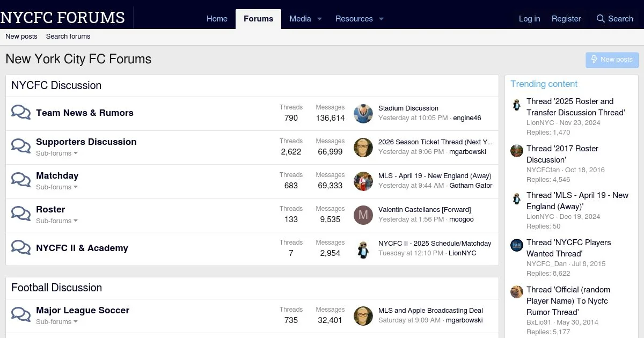Click the Team News & Rumors forum bubble icon
Screen dimensions: 644x338
coord(21,113)
